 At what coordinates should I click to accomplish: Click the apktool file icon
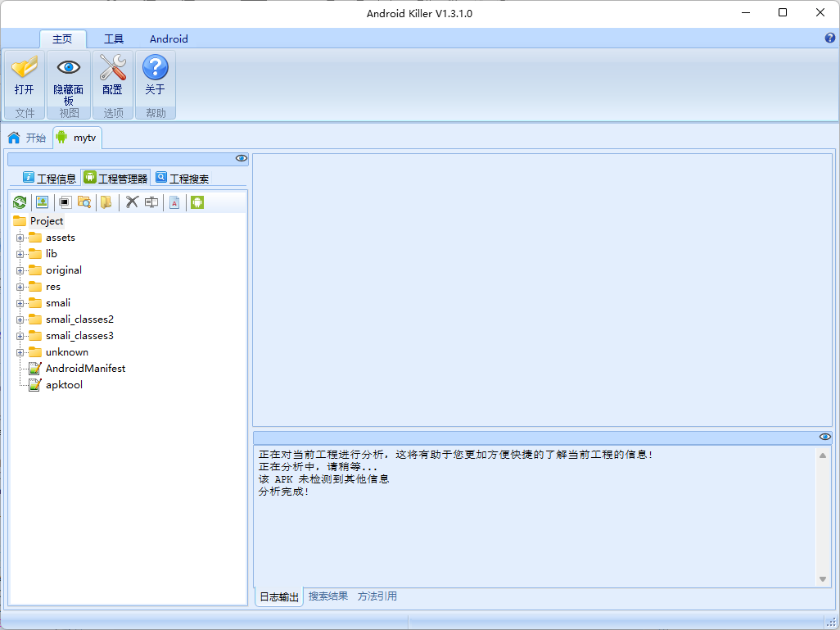coord(35,385)
